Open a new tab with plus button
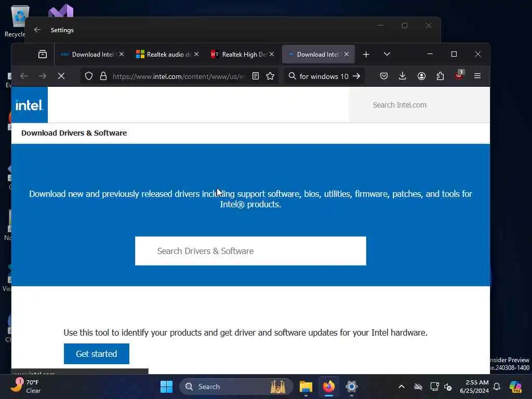 click(x=366, y=54)
